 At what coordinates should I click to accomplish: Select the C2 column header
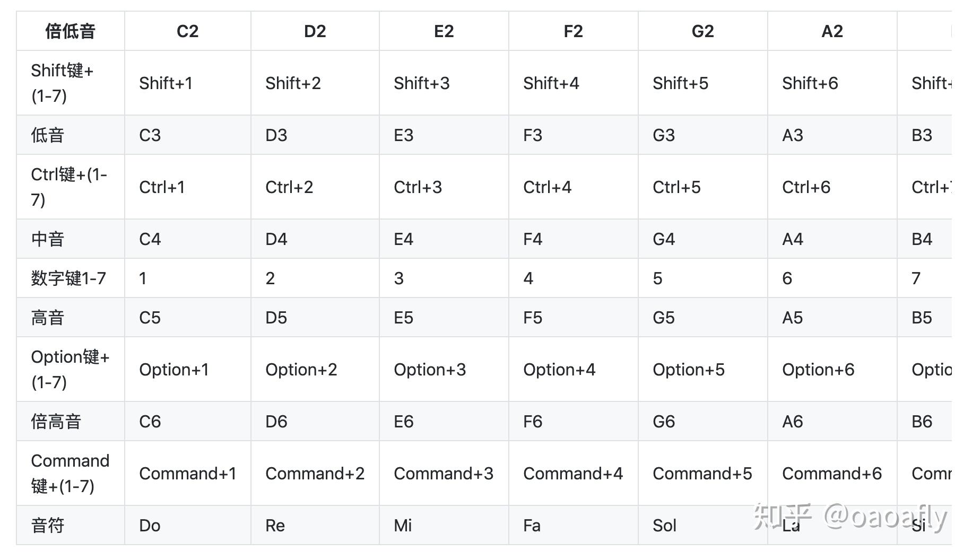pyautogui.click(x=187, y=31)
